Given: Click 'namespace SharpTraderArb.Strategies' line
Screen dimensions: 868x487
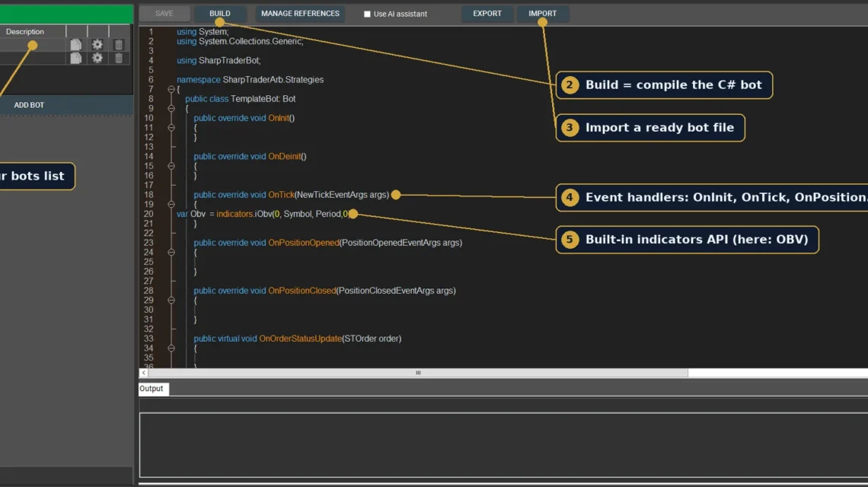Looking at the screenshot, I should click(251, 80).
